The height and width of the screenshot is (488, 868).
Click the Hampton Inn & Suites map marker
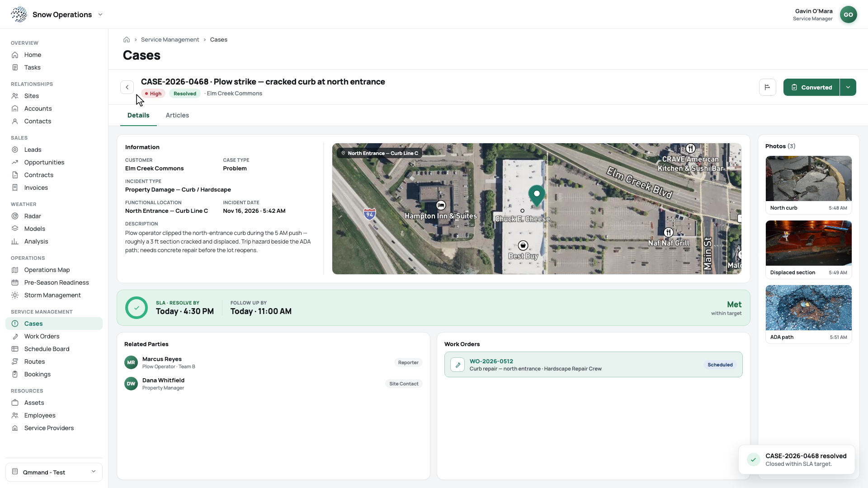tap(441, 206)
